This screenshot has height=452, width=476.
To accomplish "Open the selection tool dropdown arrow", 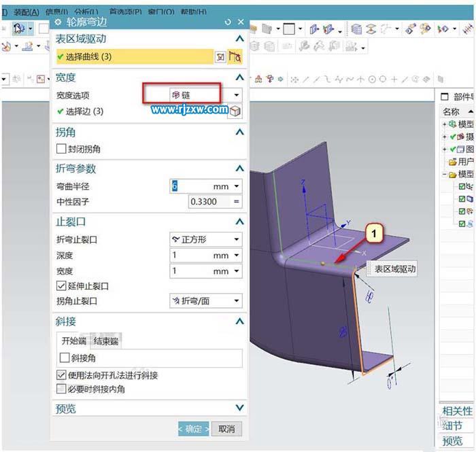I will [x=31, y=29].
